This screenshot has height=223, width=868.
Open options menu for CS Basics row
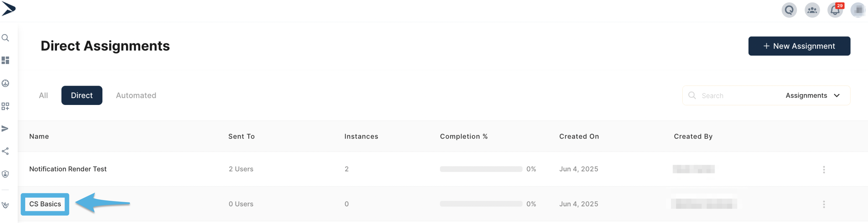coord(824,204)
